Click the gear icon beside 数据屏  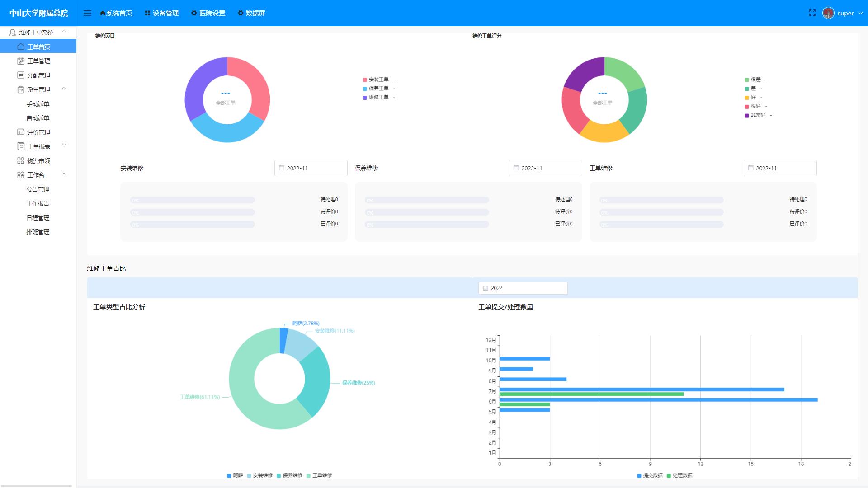241,13
